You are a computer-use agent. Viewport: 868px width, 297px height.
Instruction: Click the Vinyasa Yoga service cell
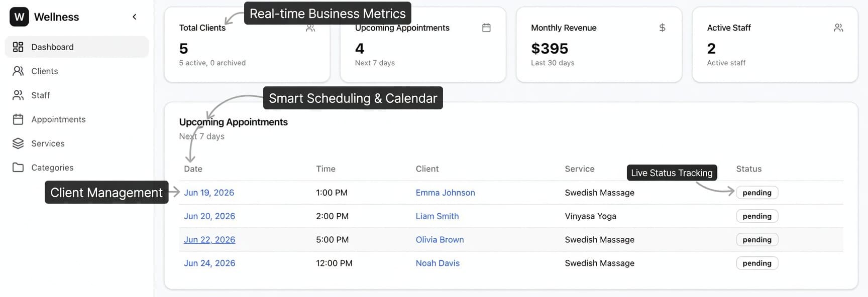pos(591,216)
